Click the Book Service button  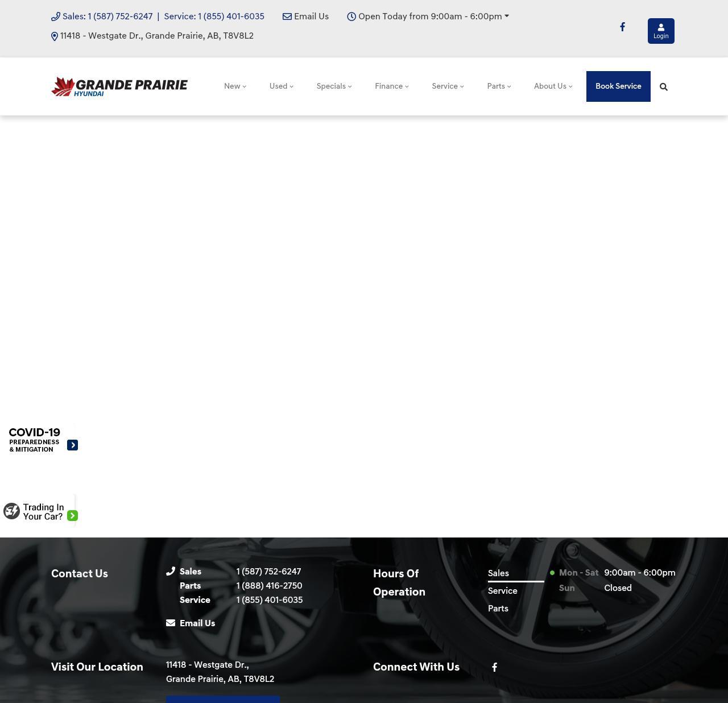tap(618, 86)
